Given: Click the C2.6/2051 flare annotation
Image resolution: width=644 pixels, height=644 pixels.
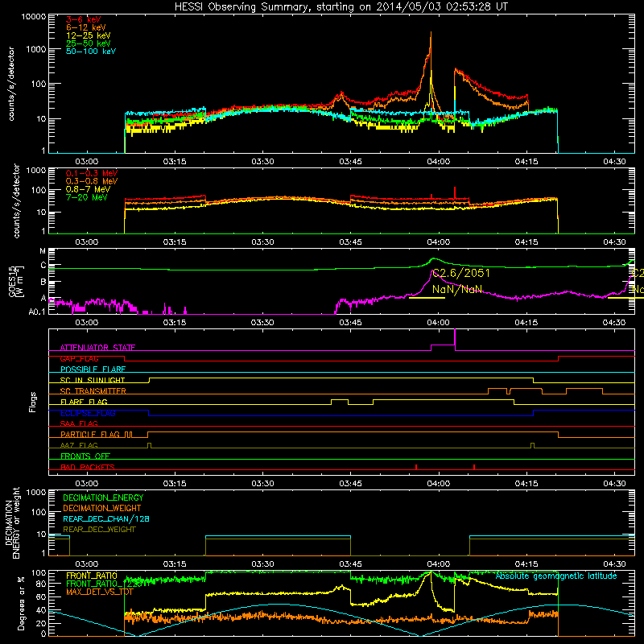Looking at the screenshot, I should point(461,274).
